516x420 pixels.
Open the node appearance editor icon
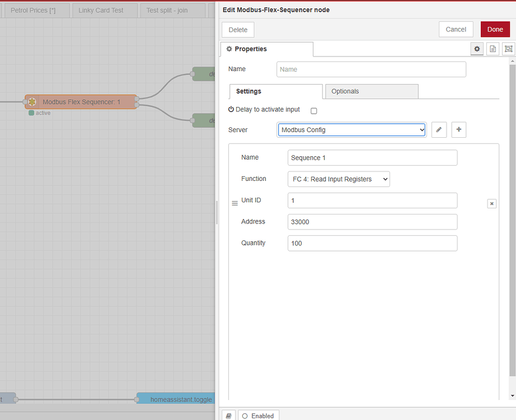(x=508, y=49)
